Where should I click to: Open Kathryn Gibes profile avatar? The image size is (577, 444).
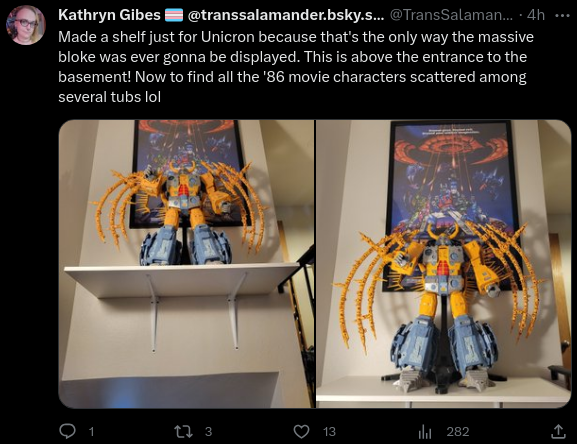click(x=26, y=25)
